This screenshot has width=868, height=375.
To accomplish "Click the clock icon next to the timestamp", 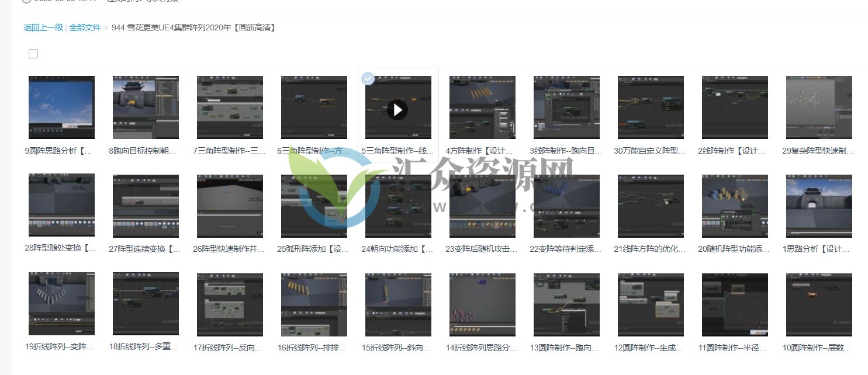I will coord(26,1).
